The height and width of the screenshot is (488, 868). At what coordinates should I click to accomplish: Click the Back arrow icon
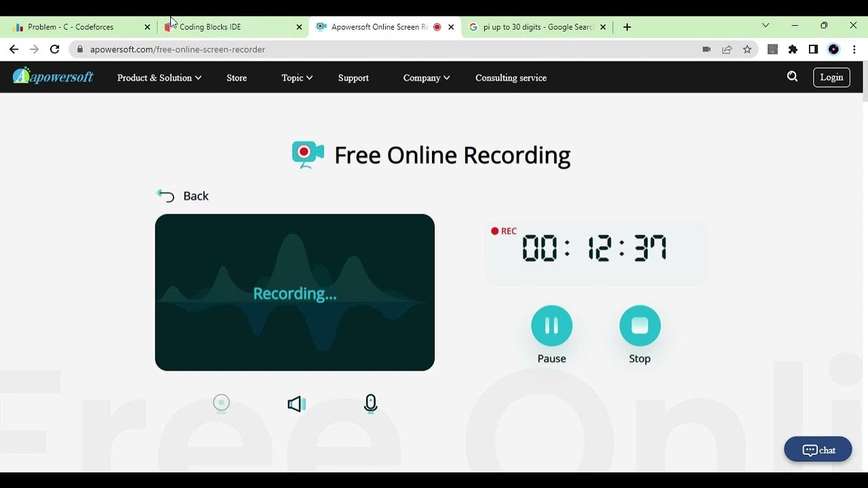165,196
